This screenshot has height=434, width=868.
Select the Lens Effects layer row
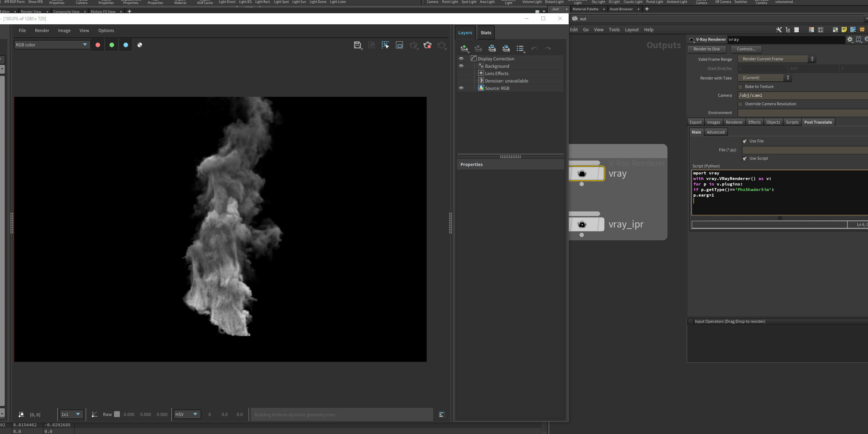pyautogui.click(x=510, y=73)
